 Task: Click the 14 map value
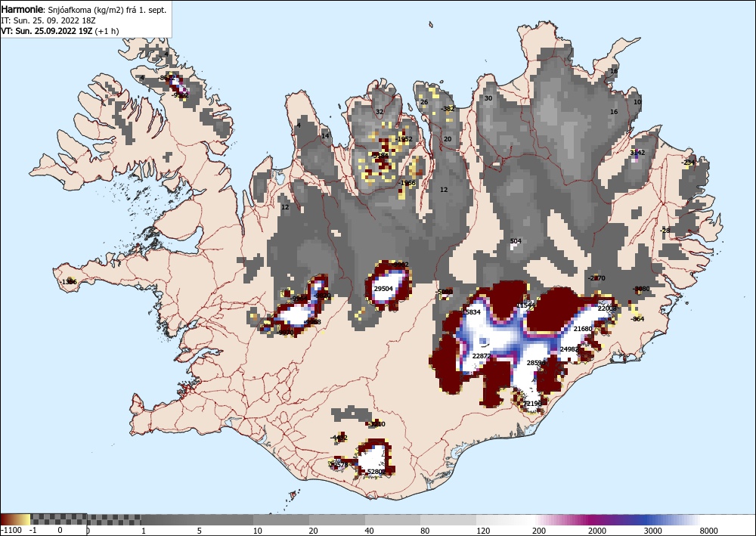coord(325,136)
